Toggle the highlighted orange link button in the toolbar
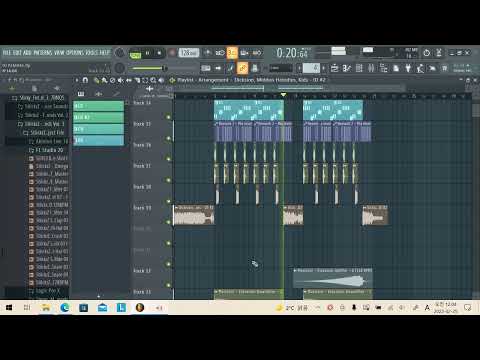 pyautogui.click(x=242, y=68)
